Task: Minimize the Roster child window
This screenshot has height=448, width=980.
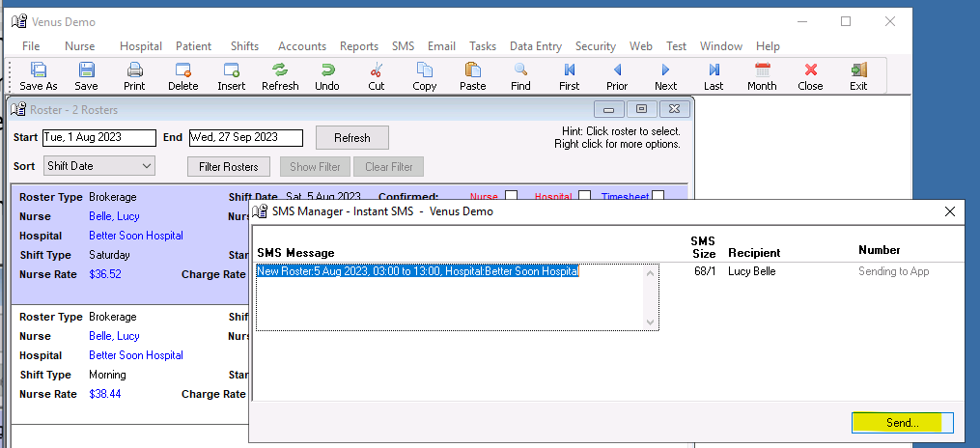Action: pyautogui.click(x=608, y=109)
